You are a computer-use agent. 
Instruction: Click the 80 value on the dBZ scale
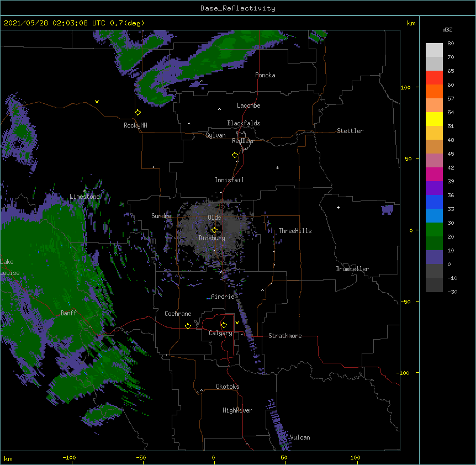tap(451, 44)
